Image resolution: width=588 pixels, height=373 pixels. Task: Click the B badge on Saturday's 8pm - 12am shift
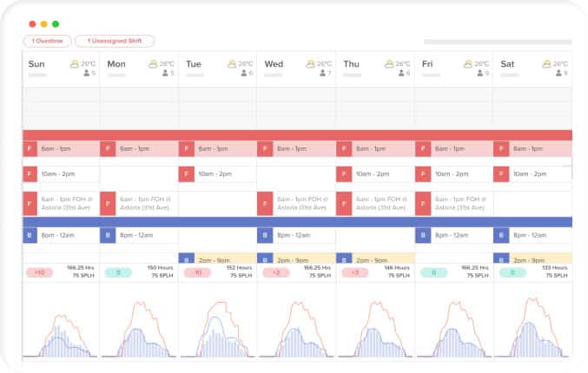pos(501,236)
